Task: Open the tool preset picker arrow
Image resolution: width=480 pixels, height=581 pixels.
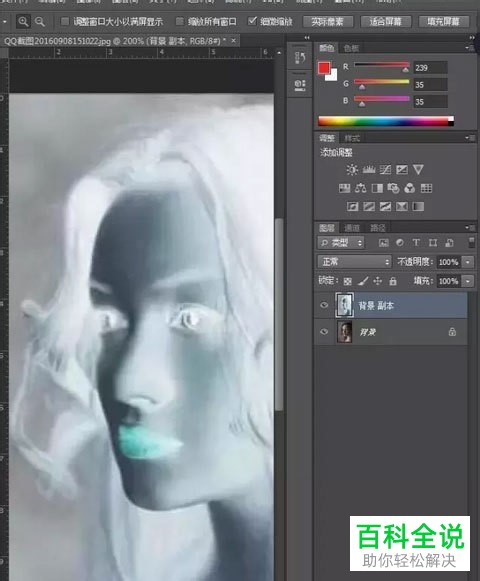Action: 5,22
